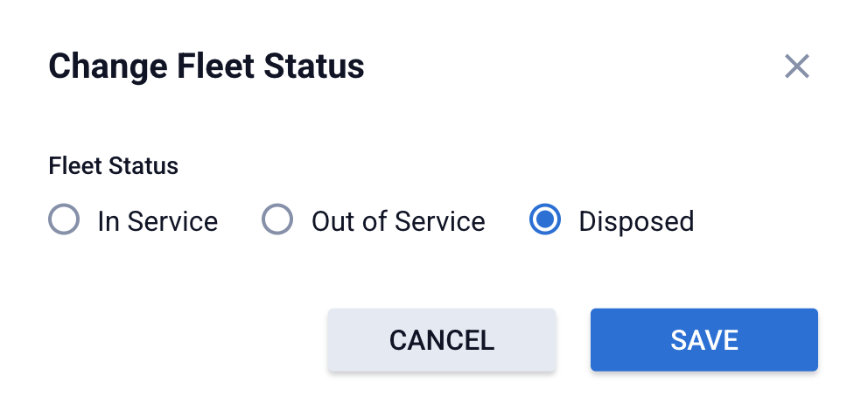Click the Disposed label text

click(x=636, y=221)
